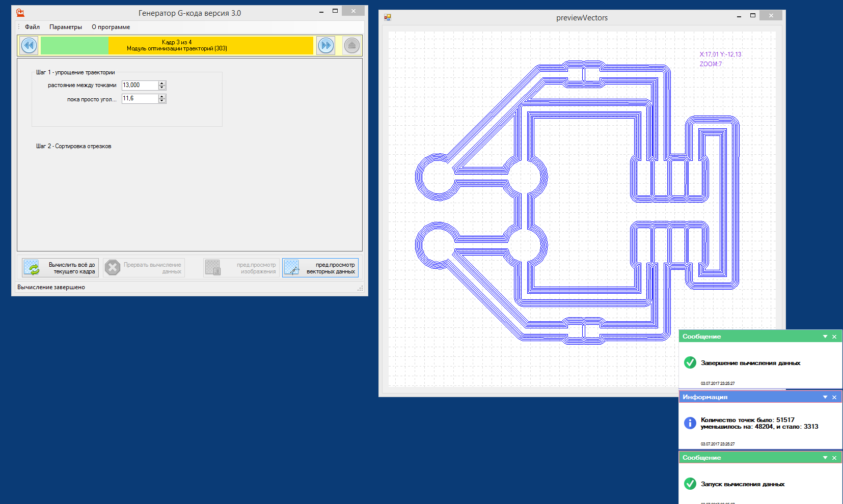Click the 'Количество точек было: 51517' notification text
The image size is (843, 504).
click(x=747, y=420)
